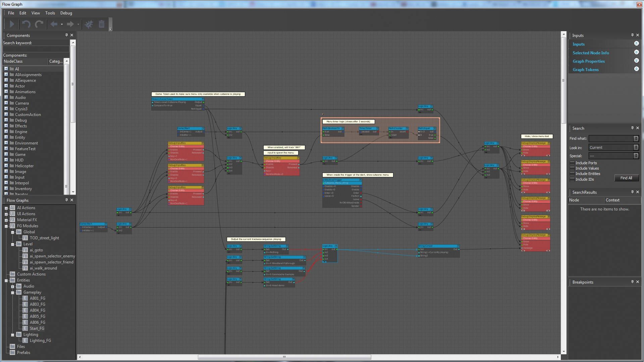Expand the AI folder in Components
644x362 pixels.
6,69
